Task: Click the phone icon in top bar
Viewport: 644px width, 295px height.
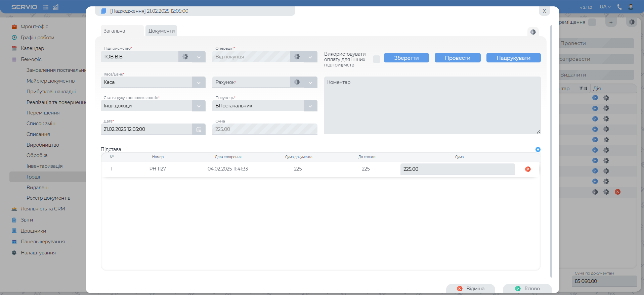Action: (619, 7)
